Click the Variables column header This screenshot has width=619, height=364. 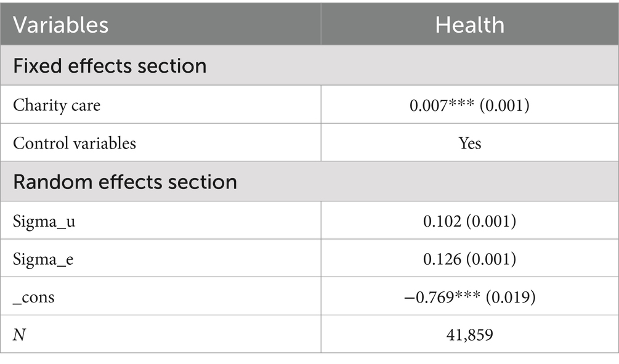point(60,25)
